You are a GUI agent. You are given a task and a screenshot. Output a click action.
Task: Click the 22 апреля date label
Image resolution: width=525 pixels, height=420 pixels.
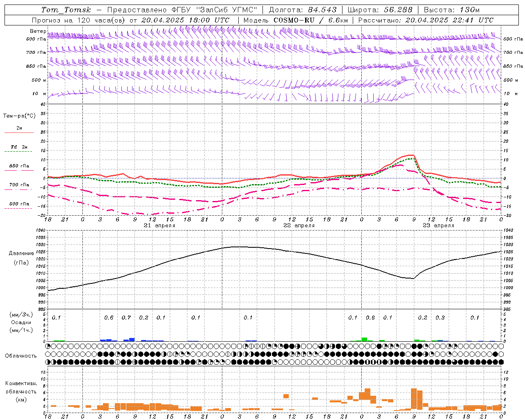point(299,226)
